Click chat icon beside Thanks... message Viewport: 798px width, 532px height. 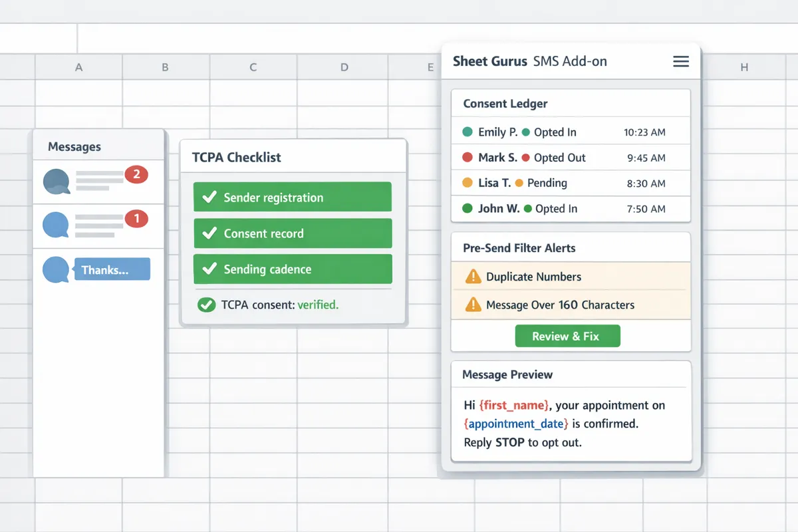click(x=56, y=271)
